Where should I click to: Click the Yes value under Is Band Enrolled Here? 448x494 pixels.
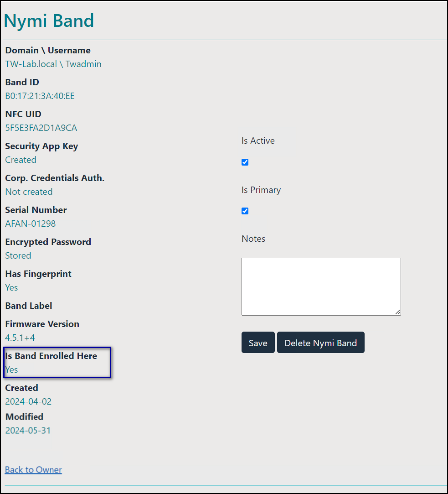click(x=11, y=369)
